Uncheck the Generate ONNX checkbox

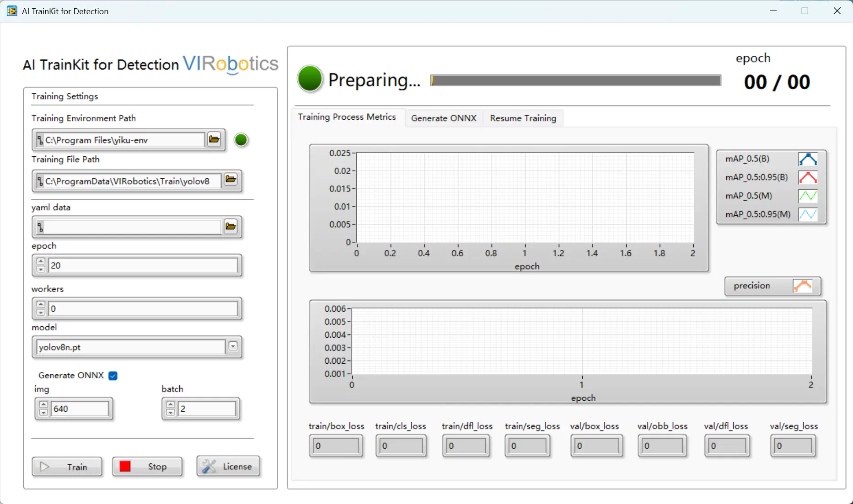tap(113, 376)
